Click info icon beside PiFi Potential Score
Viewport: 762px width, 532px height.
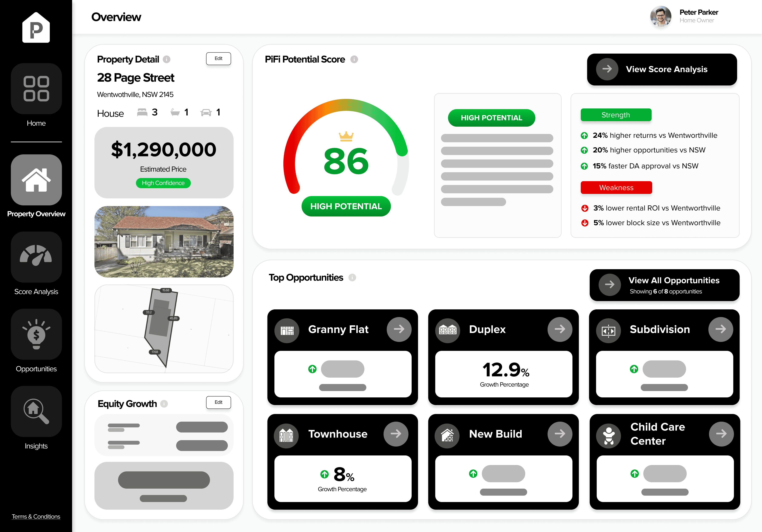354,59
